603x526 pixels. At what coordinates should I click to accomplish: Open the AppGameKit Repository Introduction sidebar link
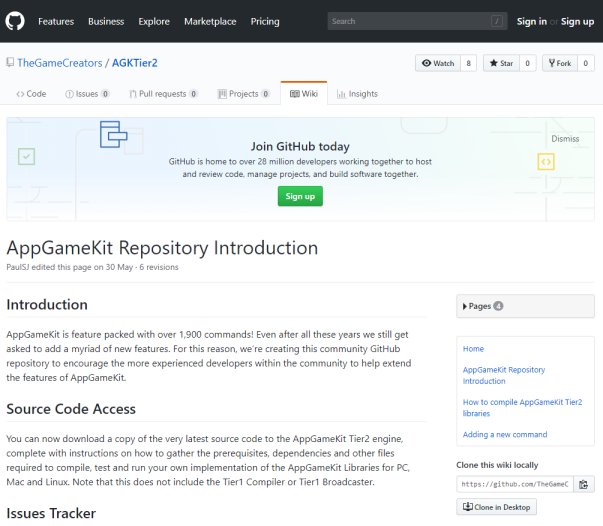[504, 375]
